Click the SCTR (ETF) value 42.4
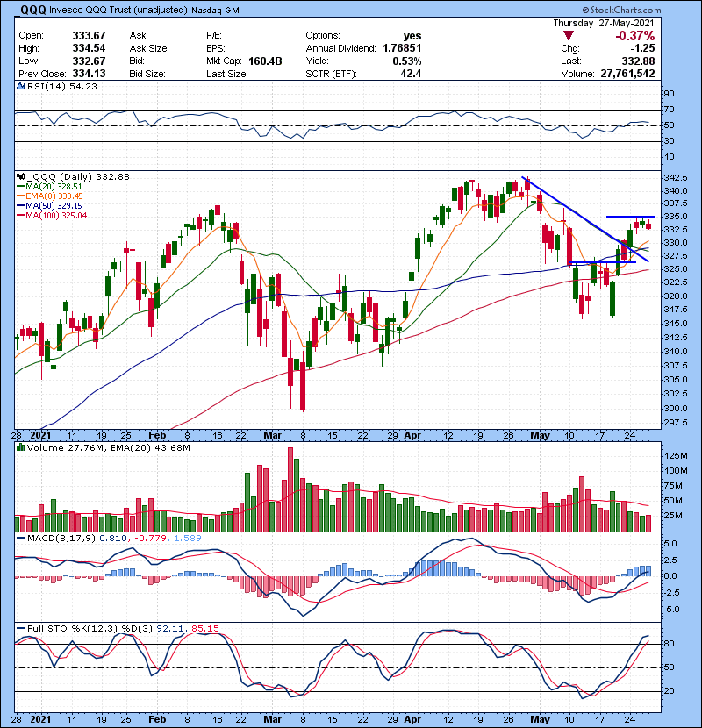This screenshot has height=728, width=702. 412,74
